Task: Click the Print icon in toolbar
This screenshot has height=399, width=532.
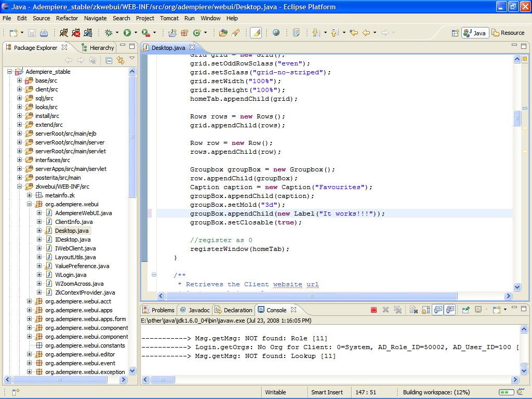Action: [44, 33]
